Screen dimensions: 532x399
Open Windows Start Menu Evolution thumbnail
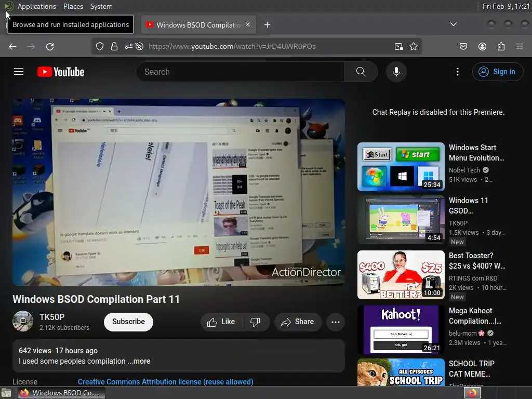click(401, 167)
